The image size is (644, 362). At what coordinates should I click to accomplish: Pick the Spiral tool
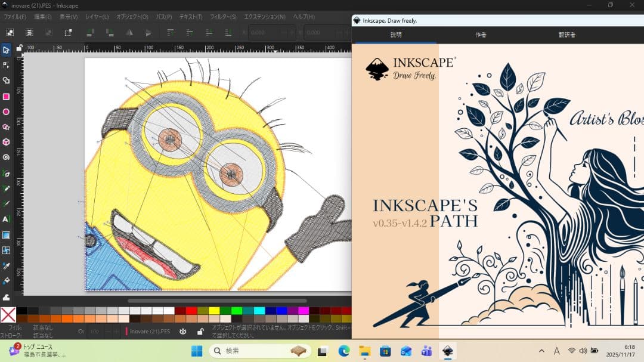(6, 157)
